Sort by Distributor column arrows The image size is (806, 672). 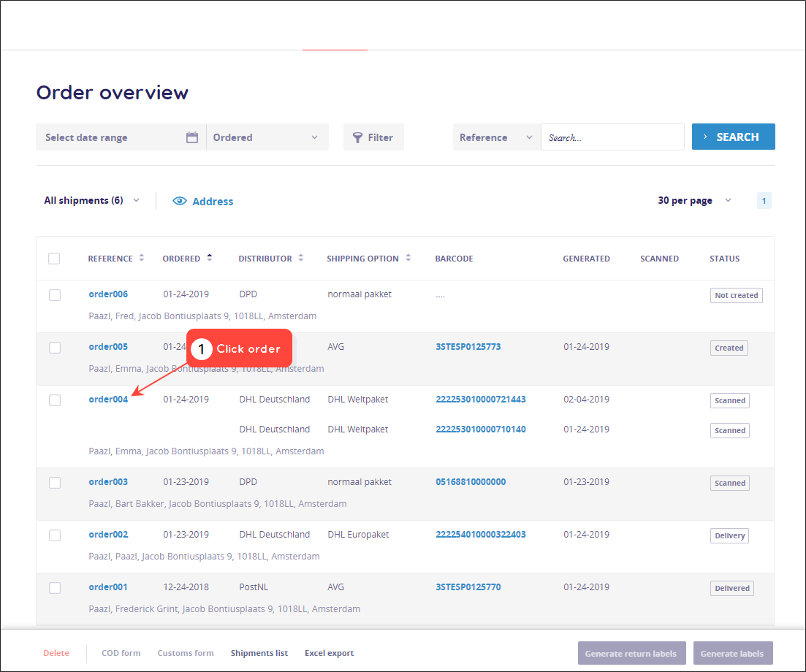[x=301, y=258]
